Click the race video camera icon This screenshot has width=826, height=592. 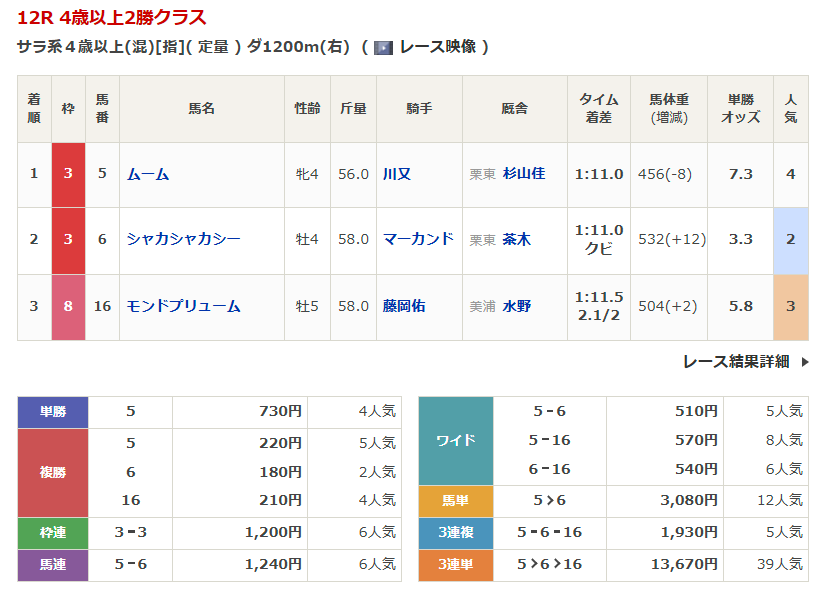(x=382, y=47)
